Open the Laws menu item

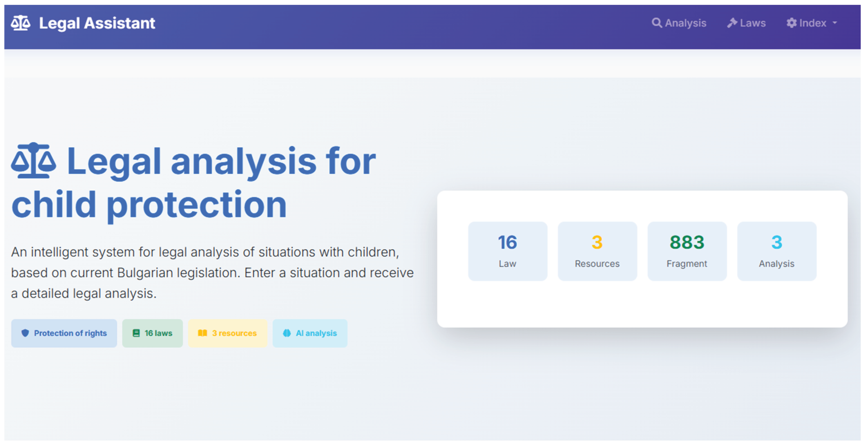point(746,23)
